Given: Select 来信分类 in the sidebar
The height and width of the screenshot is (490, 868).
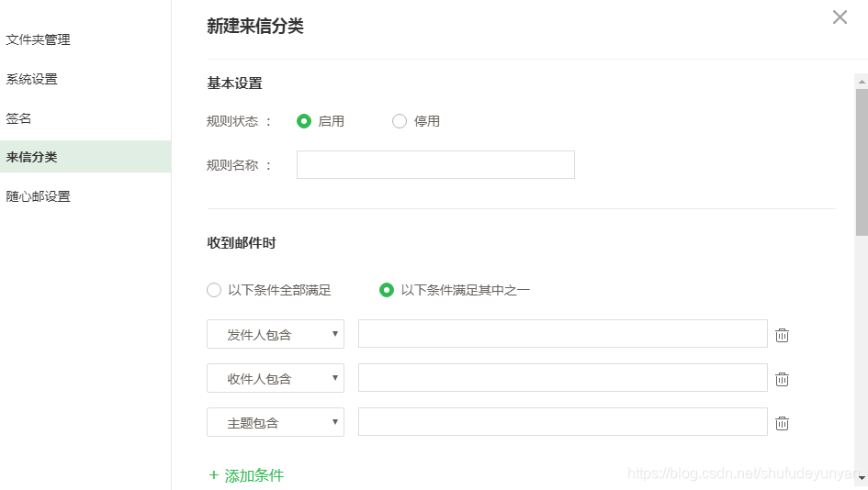Looking at the screenshot, I should point(85,157).
